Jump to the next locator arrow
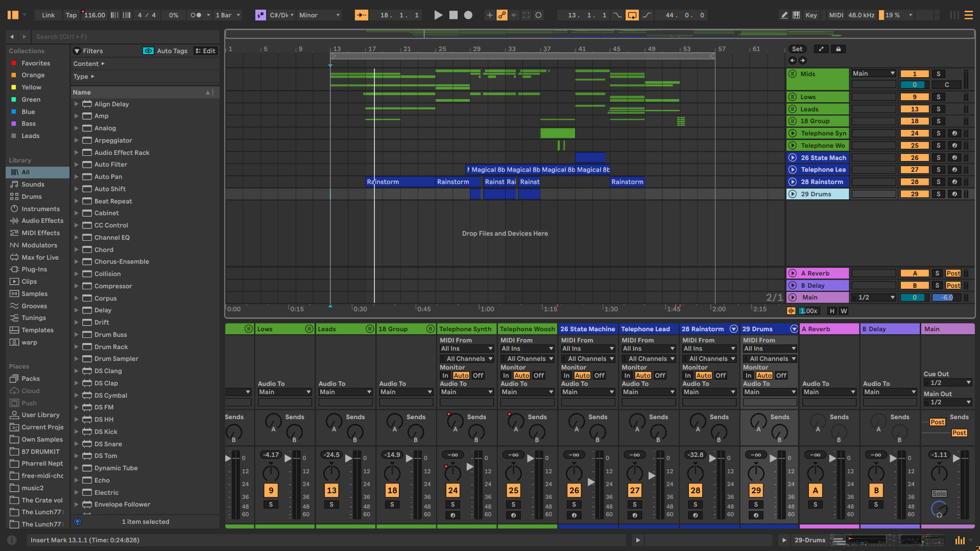The height and width of the screenshot is (551, 980). coord(803,60)
